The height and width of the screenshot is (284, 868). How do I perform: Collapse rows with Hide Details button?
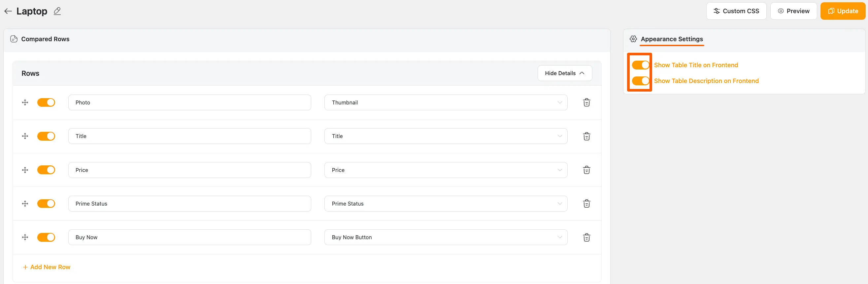[x=565, y=73]
